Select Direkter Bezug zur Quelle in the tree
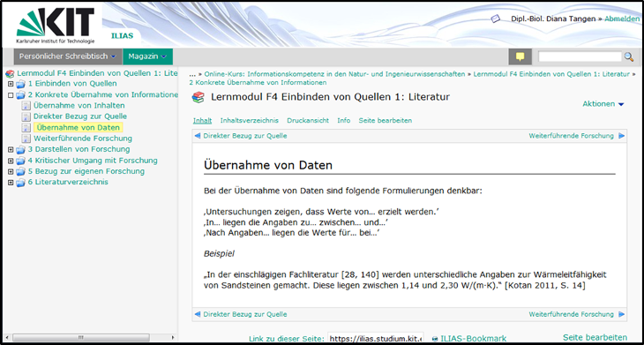 point(80,116)
